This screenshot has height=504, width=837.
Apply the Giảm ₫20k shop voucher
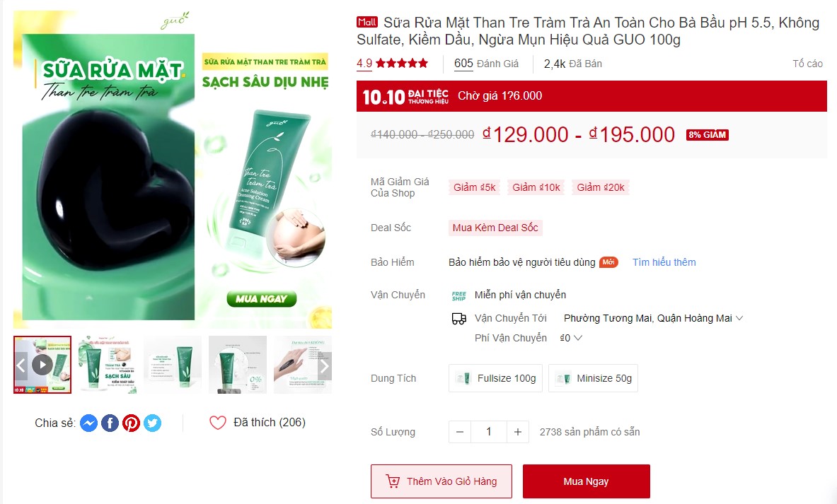601,187
